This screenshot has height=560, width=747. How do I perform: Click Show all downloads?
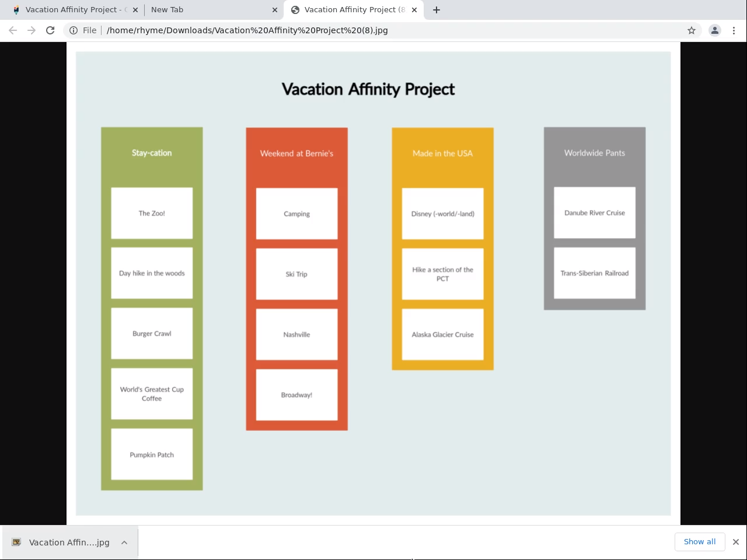(700, 542)
